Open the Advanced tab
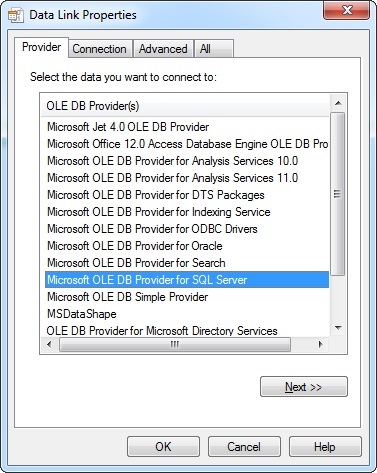 coord(163,49)
